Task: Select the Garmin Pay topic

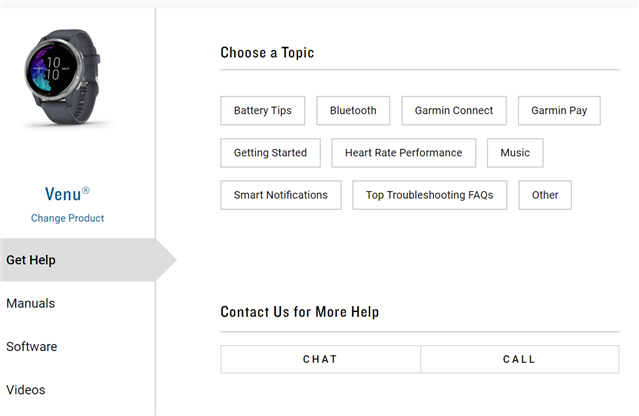Action: [x=559, y=111]
